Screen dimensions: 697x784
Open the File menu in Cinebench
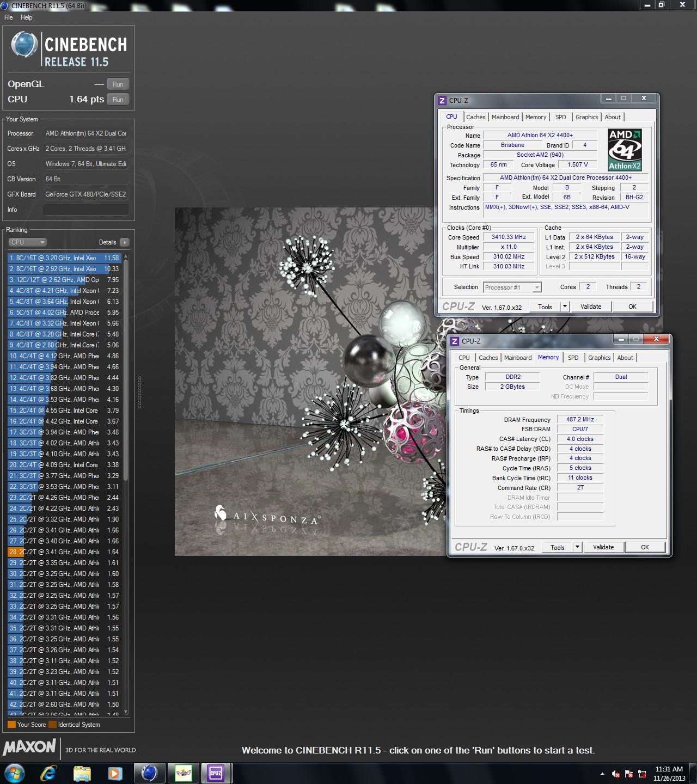(x=9, y=17)
